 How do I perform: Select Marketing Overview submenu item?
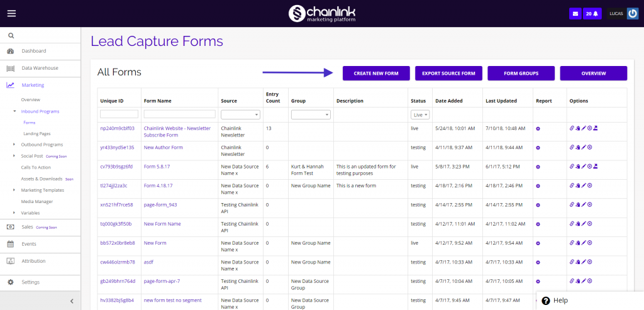point(31,100)
